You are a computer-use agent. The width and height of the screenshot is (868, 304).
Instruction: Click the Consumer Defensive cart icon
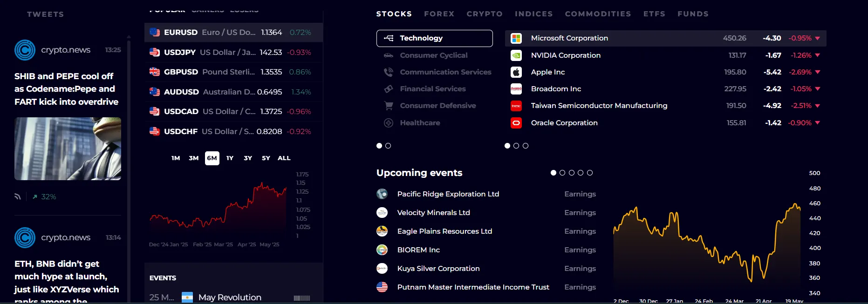(389, 106)
